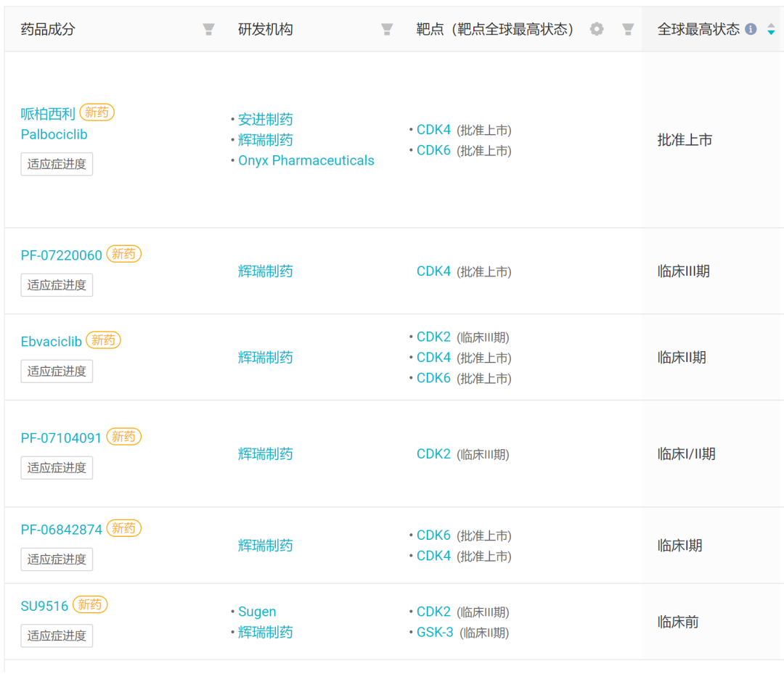Click the 药品成分 column header
784x674 pixels.
point(48,30)
